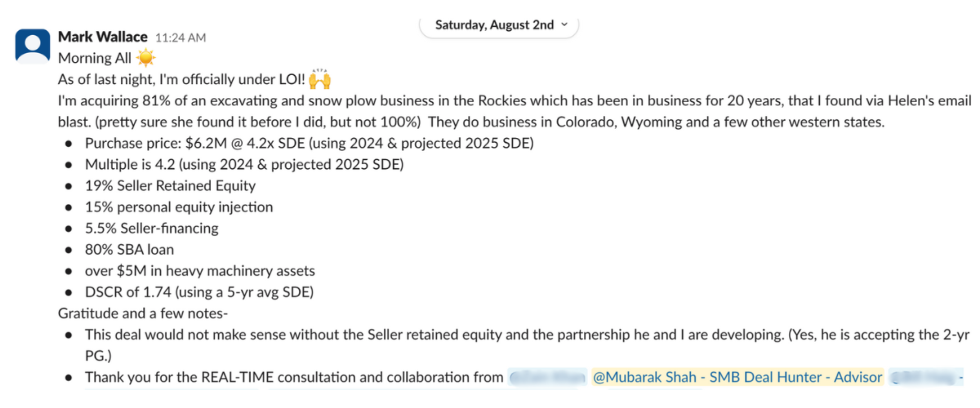This screenshot has height=408, width=980.
Task: Click the sun emoji after Morning All
Action: 146,59
